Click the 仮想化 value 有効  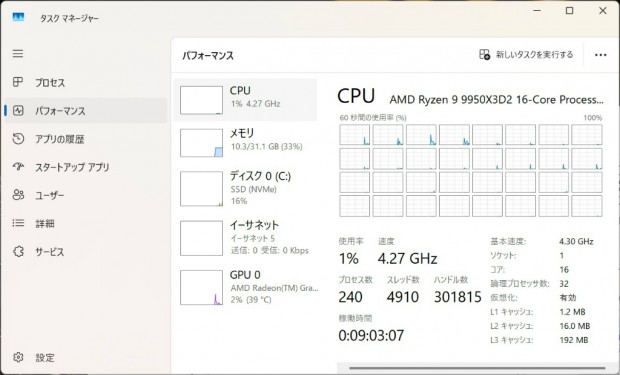pos(568,297)
